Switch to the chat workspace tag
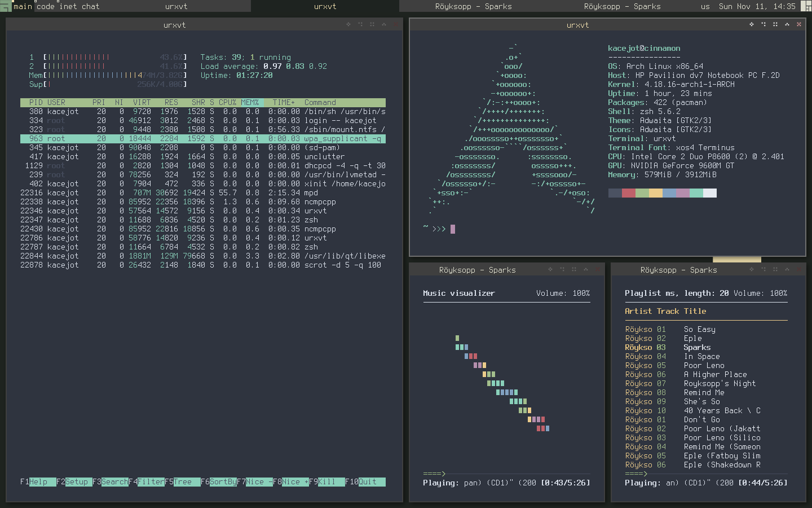 90,6
